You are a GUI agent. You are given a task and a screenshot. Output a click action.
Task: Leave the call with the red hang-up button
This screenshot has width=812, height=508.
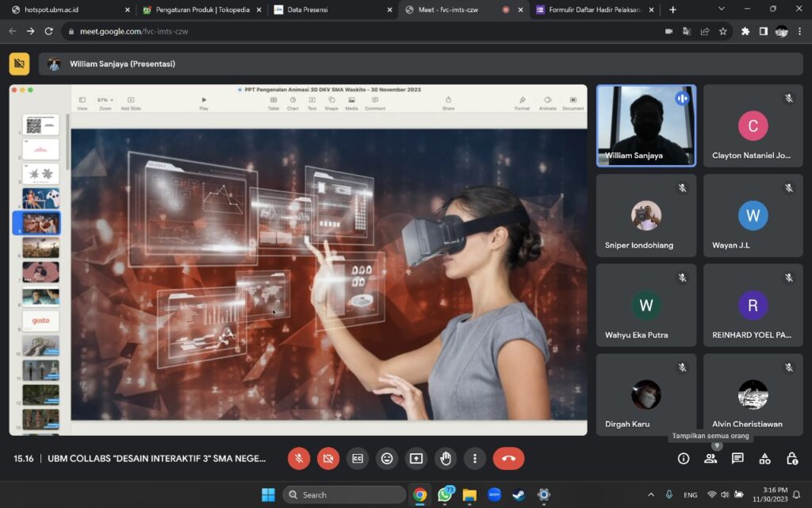pos(508,458)
